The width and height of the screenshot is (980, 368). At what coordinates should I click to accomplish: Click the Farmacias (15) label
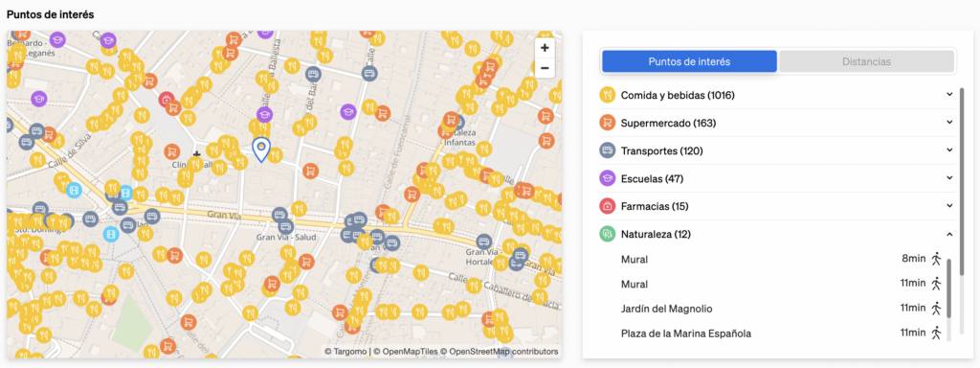pos(655,206)
